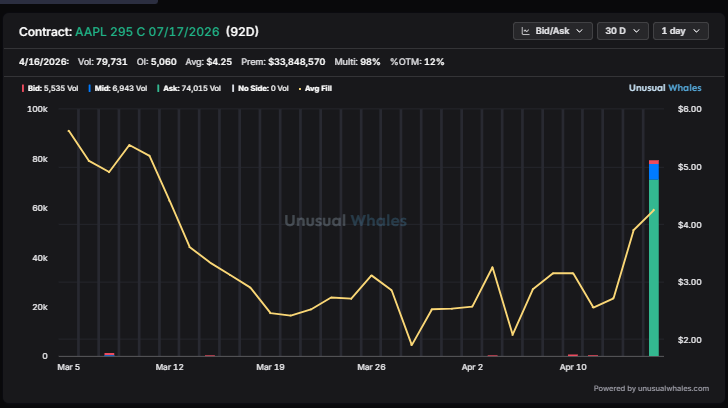
Task: Click the chart icon beside Bid/Ask
Action: click(x=526, y=31)
